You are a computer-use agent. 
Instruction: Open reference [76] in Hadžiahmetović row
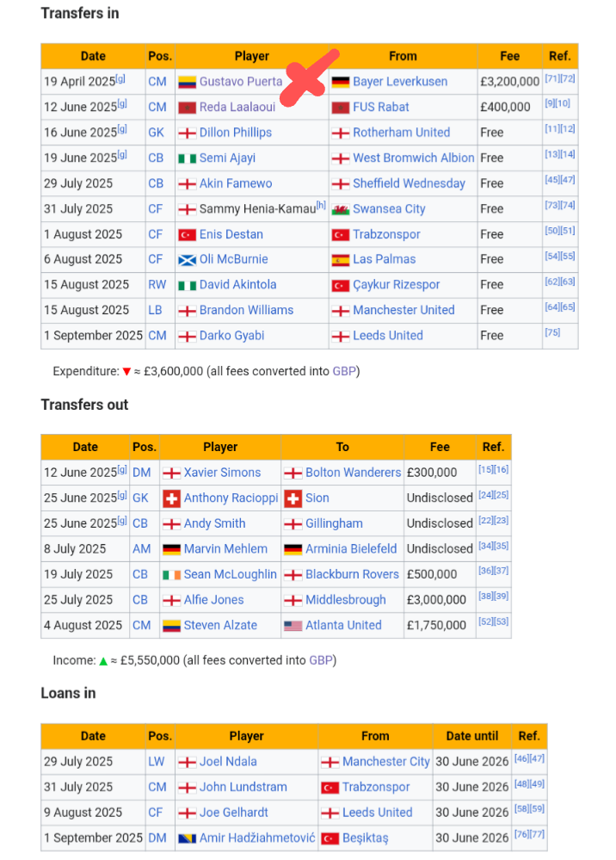coord(521,834)
